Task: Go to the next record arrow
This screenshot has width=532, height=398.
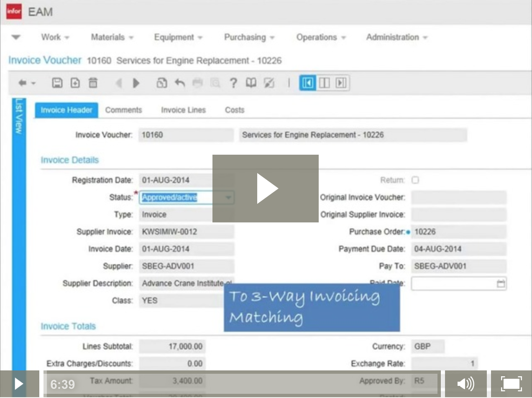Action: (x=136, y=83)
